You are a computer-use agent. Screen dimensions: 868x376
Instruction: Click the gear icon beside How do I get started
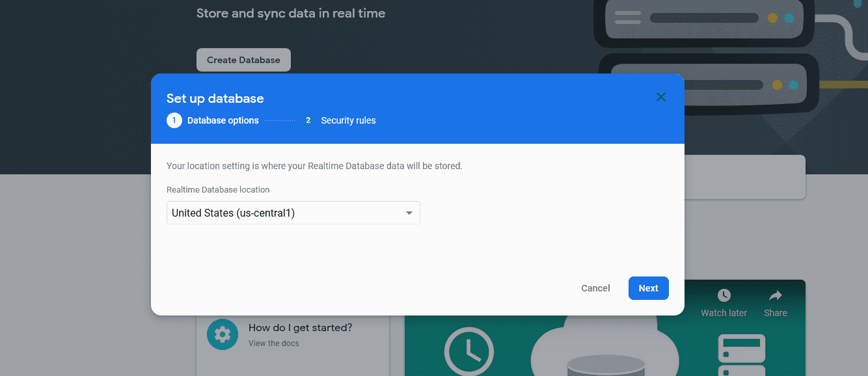tap(222, 334)
